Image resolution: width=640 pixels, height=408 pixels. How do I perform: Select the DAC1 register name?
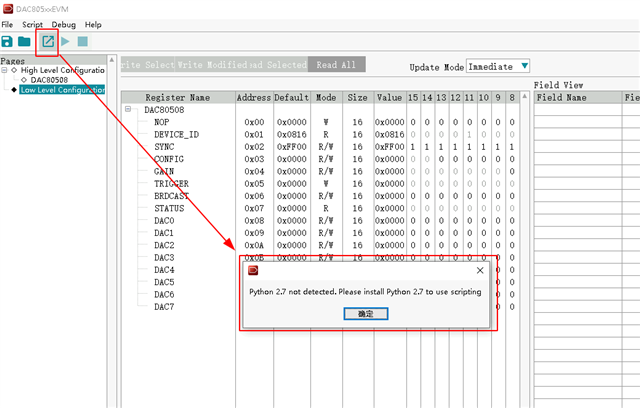click(164, 233)
